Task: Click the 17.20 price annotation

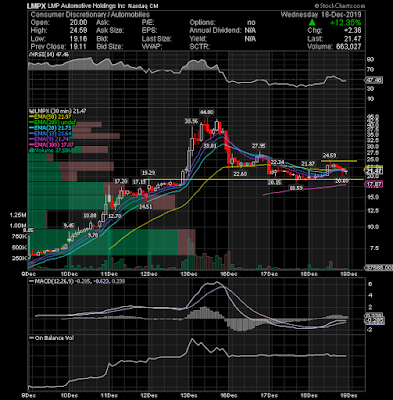Action: click(x=121, y=181)
